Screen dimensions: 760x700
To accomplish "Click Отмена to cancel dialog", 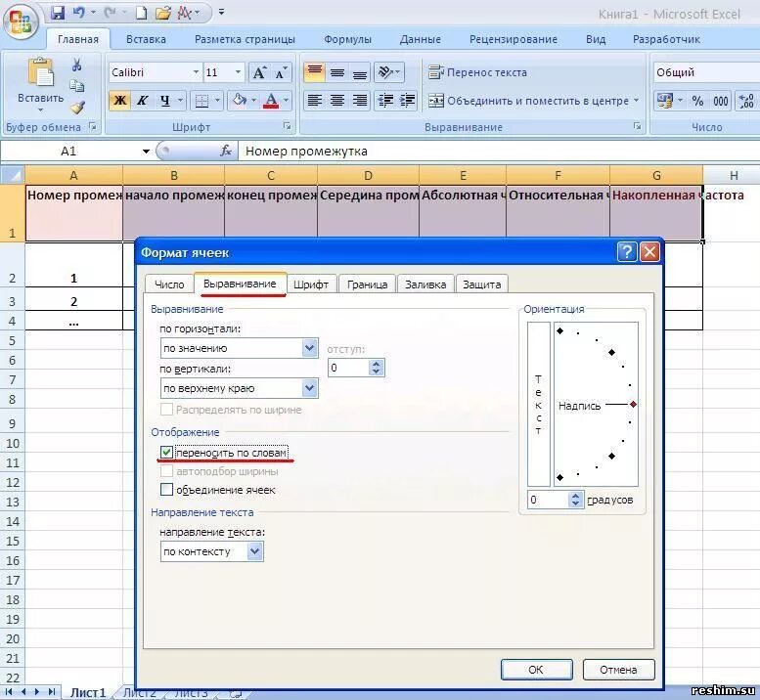I will pyautogui.click(x=618, y=670).
